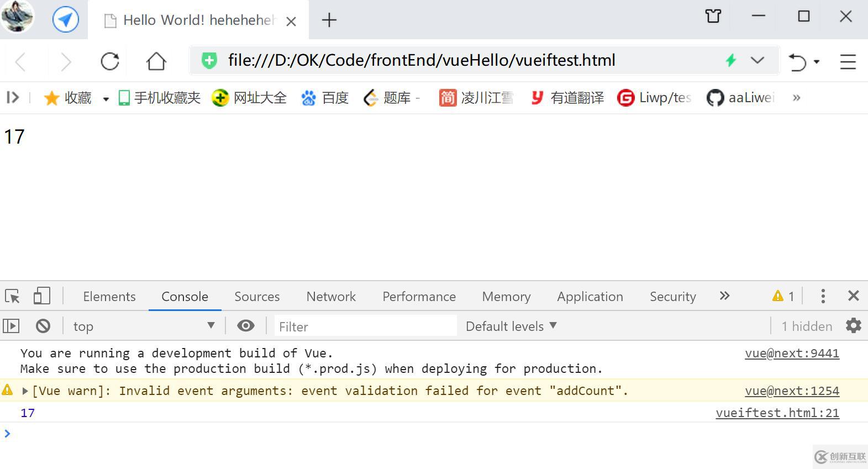This screenshot has width=868, height=469.
Task: Go forward to the next page
Action: pyautogui.click(x=66, y=61)
